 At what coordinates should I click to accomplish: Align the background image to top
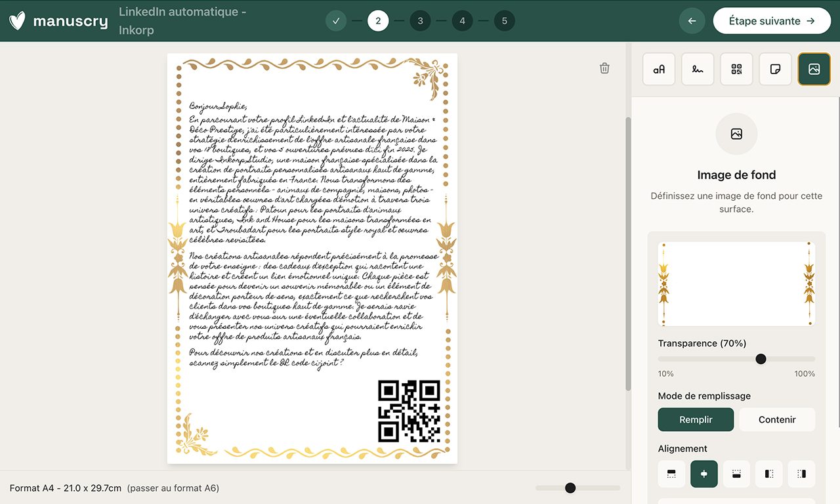pos(671,474)
